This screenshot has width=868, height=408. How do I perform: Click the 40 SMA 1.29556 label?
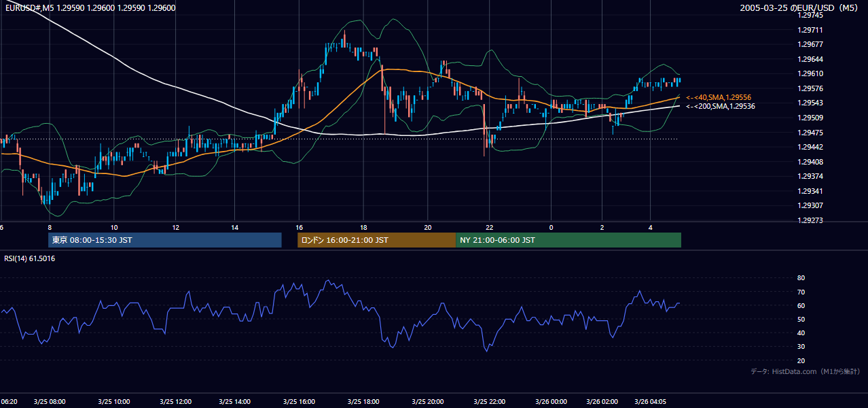(x=718, y=98)
